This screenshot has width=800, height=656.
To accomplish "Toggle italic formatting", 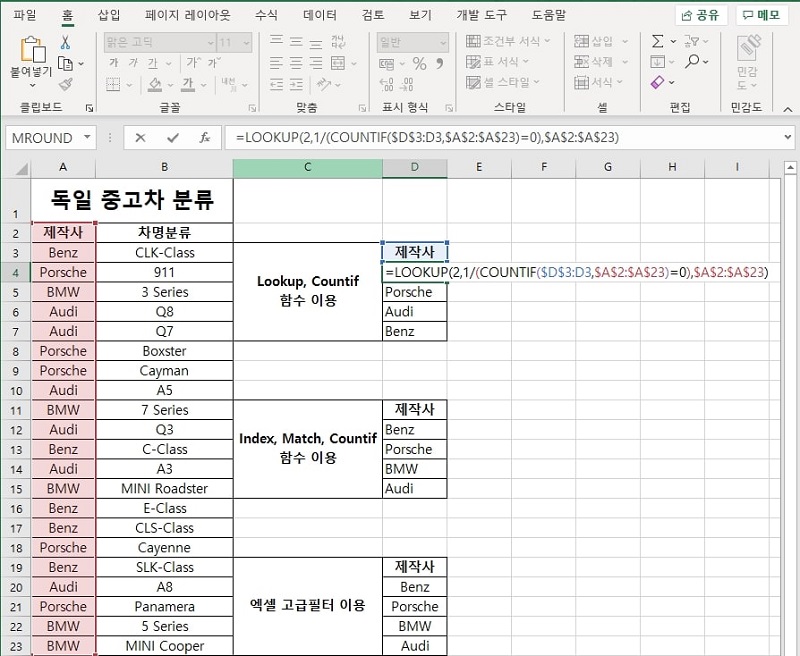I will point(133,63).
